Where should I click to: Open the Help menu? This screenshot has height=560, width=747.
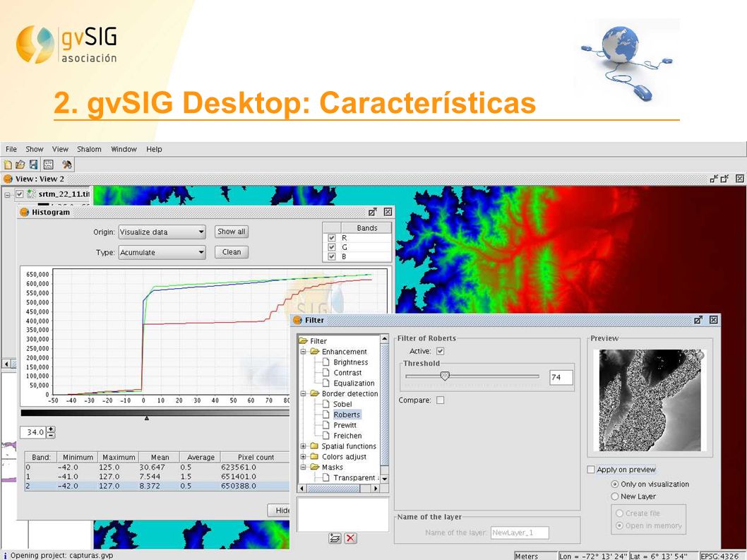[154, 149]
